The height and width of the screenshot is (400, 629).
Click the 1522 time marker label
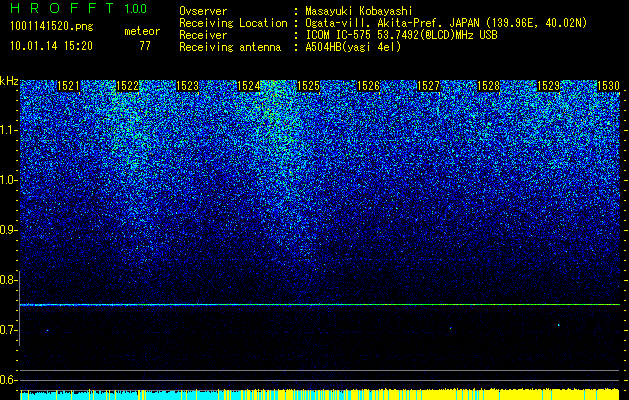[x=128, y=86]
